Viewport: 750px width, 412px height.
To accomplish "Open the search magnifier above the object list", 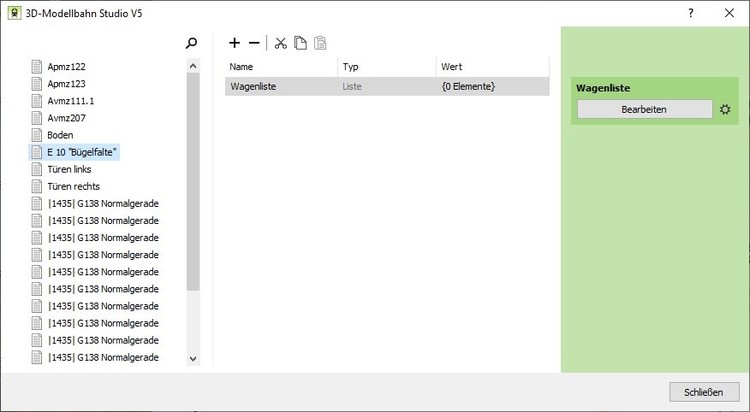I will (191, 43).
